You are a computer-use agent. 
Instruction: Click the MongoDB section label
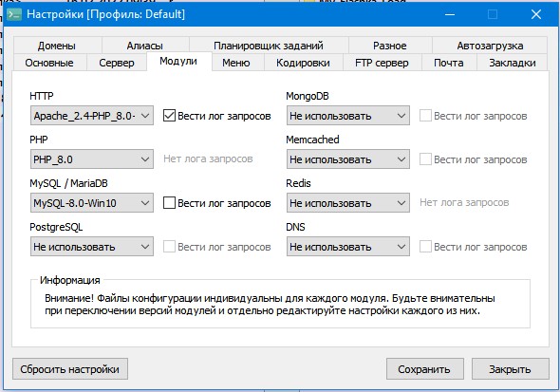pyautogui.click(x=308, y=96)
